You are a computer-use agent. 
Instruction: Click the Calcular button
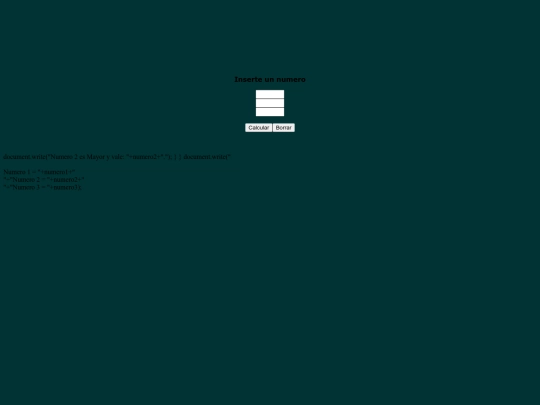[x=259, y=128]
